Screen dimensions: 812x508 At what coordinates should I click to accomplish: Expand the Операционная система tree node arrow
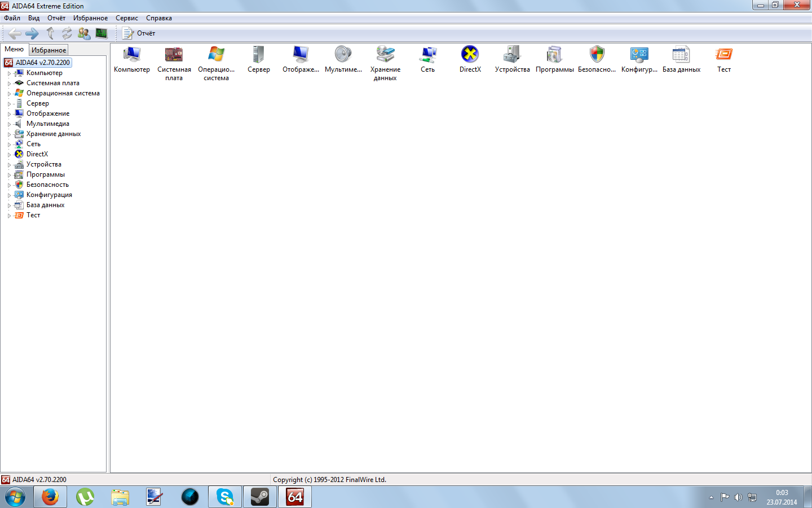pos(9,94)
